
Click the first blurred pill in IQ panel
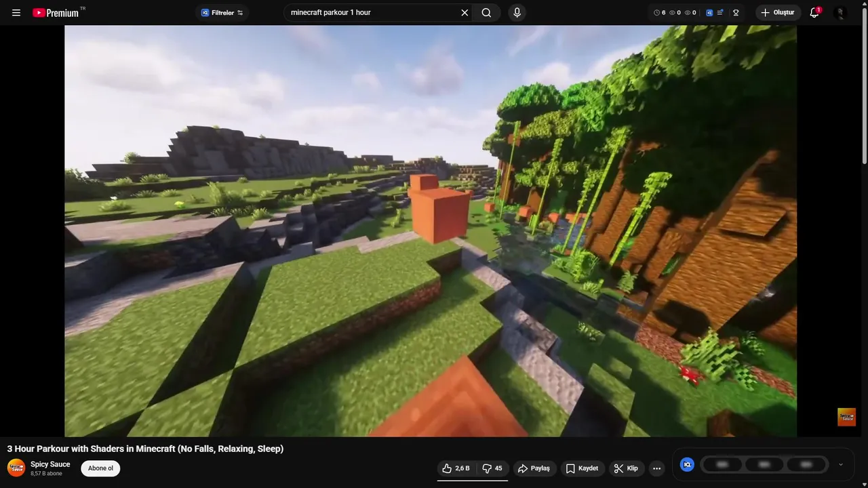pyautogui.click(x=722, y=464)
